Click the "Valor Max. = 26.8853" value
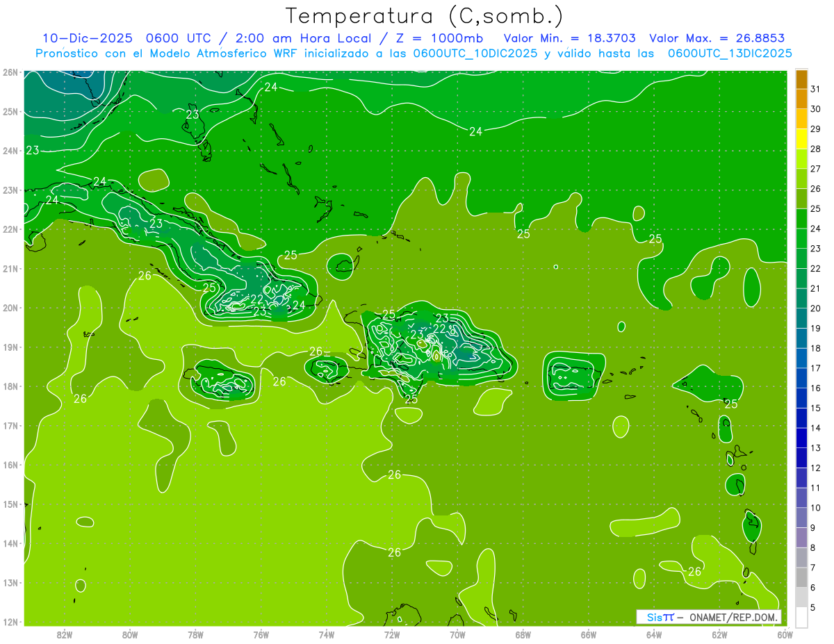 tap(717, 38)
